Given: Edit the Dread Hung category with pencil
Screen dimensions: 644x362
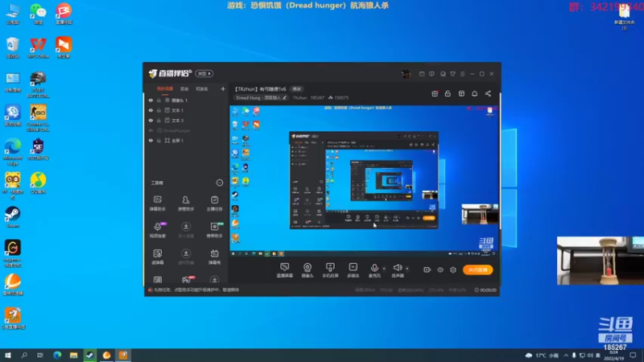Looking at the screenshot, I should [285, 97].
